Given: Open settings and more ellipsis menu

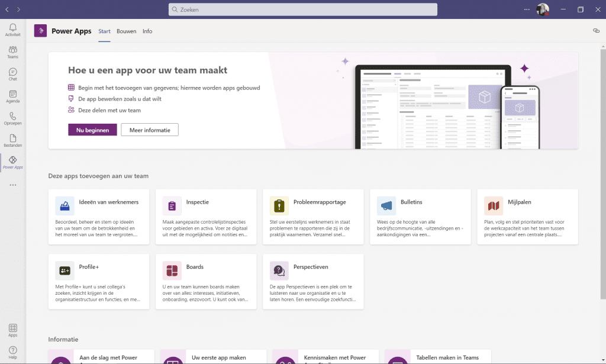Looking at the screenshot, I should pyautogui.click(x=527, y=9).
